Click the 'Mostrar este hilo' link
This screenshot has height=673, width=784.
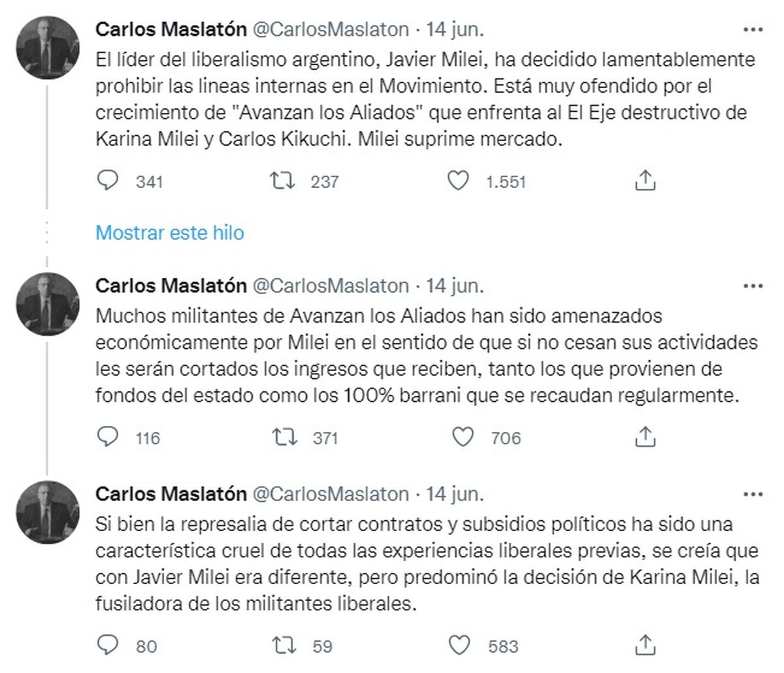click(x=169, y=233)
